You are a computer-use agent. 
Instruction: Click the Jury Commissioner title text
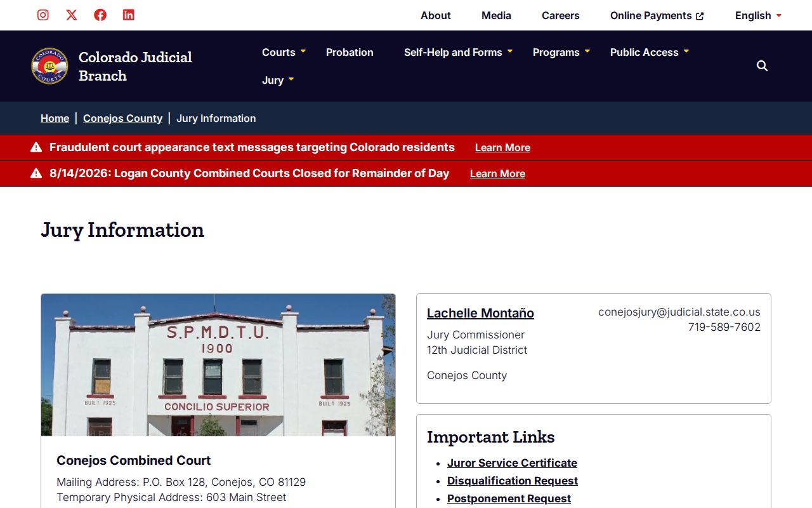476,335
